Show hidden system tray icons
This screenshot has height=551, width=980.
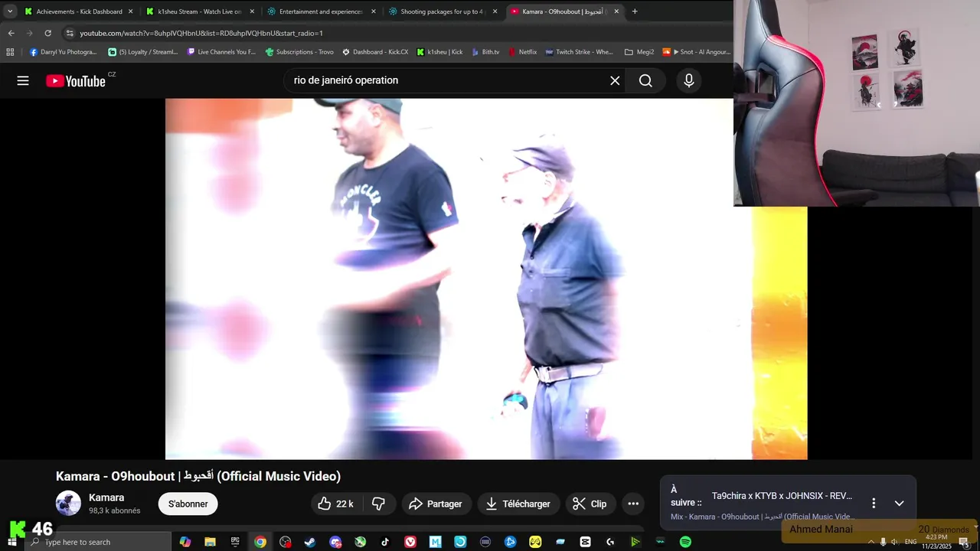pyautogui.click(x=871, y=542)
